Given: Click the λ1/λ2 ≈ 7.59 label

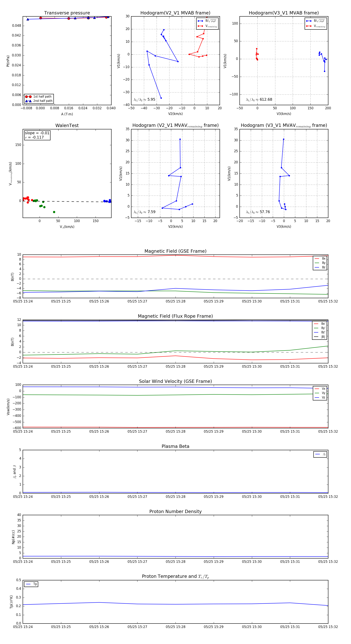Looking at the screenshot, I should 144,212.
